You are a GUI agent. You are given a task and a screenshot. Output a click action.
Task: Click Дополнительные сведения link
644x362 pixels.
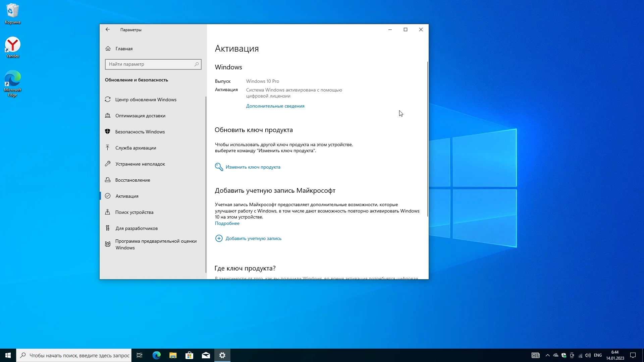275,106
